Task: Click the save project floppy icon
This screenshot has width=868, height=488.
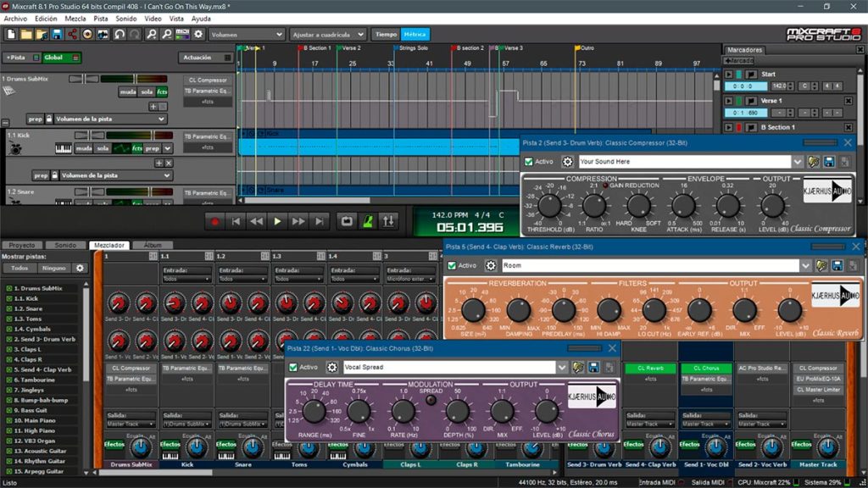Action: coord(57,34)
